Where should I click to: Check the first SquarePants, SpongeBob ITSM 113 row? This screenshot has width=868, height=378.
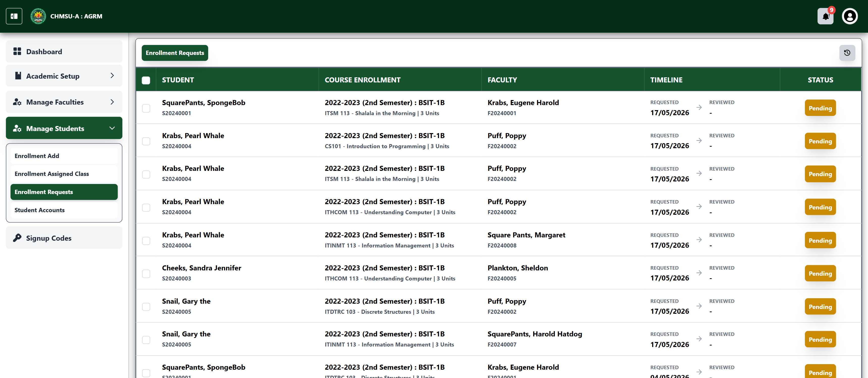(146, 108)
